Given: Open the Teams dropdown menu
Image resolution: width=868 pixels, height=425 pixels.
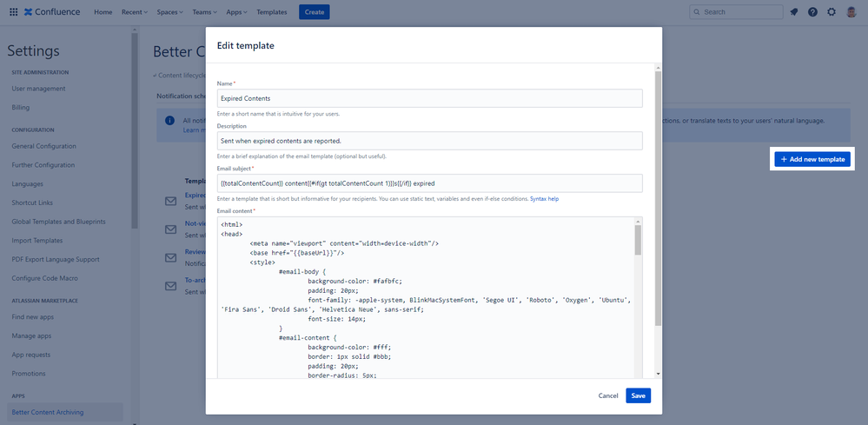Looking at the screenshot, I should 205,12.
